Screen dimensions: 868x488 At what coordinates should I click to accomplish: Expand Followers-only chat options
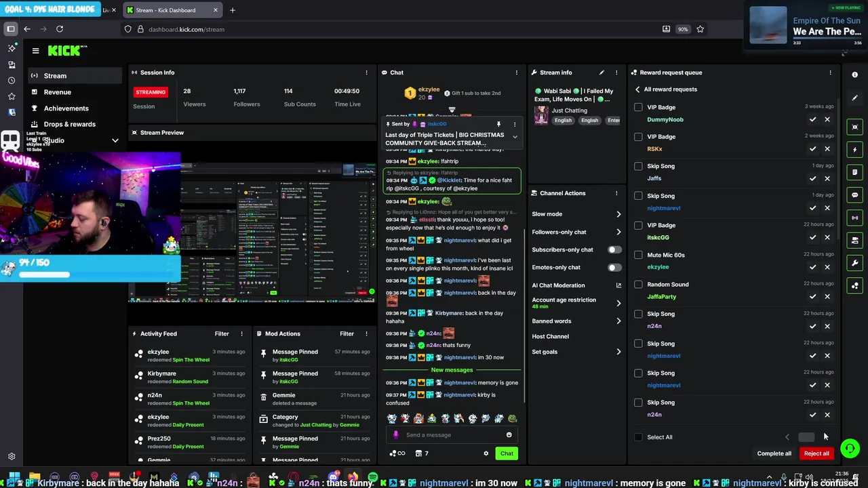pyautogui.click(x=618, y=232)
